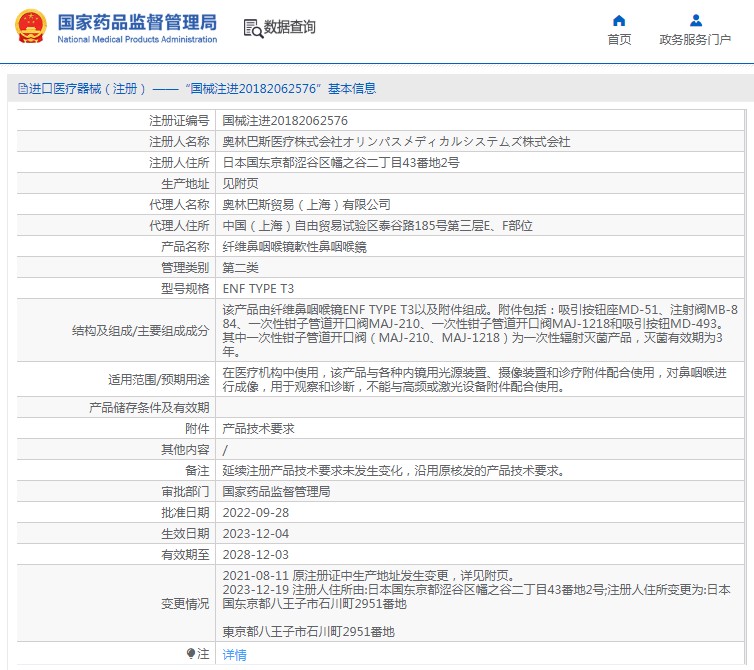The height and width of the screenshot is (670, 754).
Task: Click the 型号规格 row label
Action: point(185,289)
